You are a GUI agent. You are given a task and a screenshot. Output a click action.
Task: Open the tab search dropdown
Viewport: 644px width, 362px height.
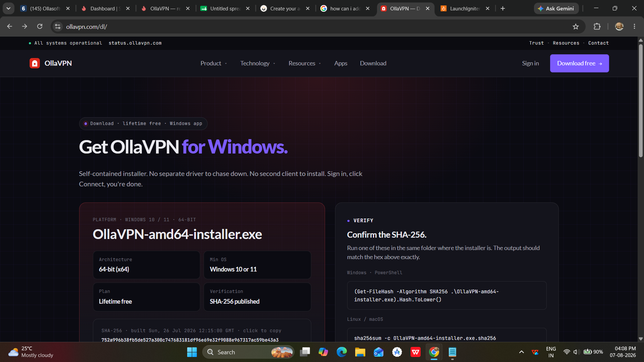click(x=8, y=8)
